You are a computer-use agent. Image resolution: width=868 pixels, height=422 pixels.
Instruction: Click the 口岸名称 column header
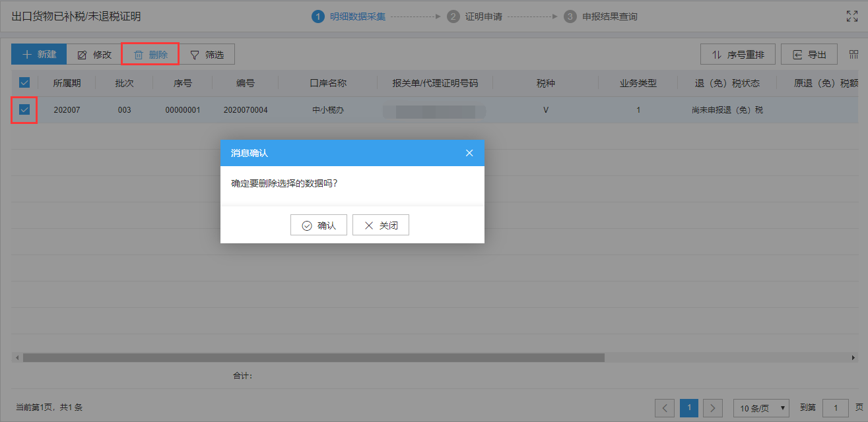328,83
